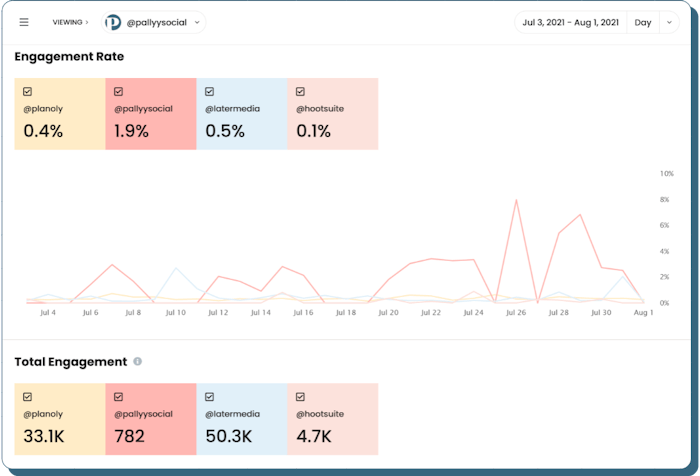Click the Pallyy logo next to @pallyysocial

[x=113, y=22]
